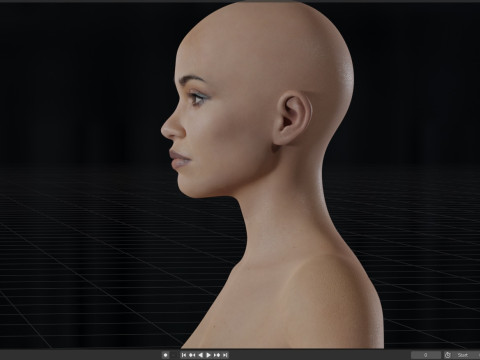Viewport: 480px width, 360px height.
Task: Click the current frame number field
Action: pyautogui.click(x=426, y=355)
